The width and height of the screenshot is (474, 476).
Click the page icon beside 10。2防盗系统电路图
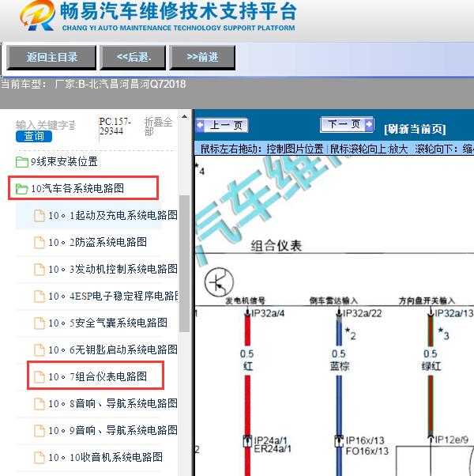tap(39, 243)
